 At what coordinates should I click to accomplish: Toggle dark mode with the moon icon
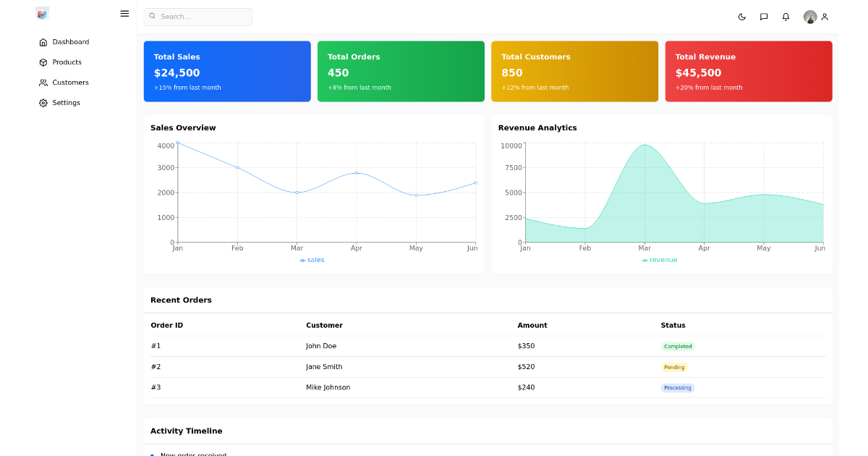coord(742,17)
